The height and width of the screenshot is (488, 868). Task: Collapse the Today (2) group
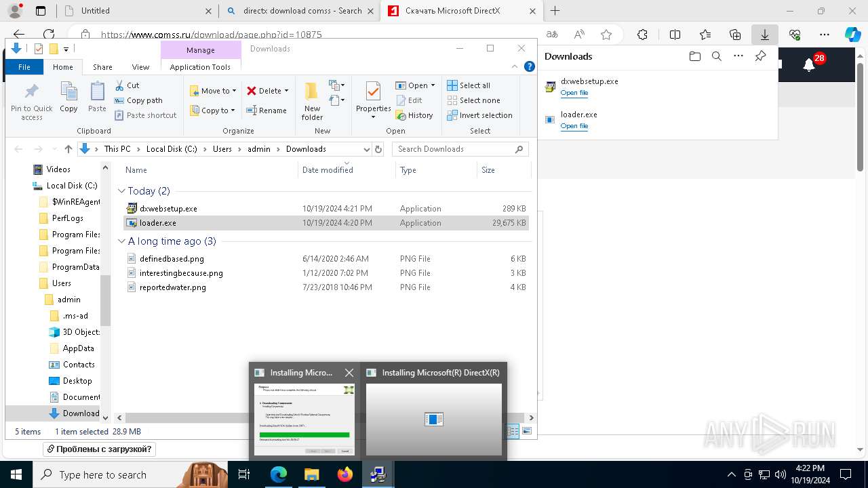click(122, 191)
